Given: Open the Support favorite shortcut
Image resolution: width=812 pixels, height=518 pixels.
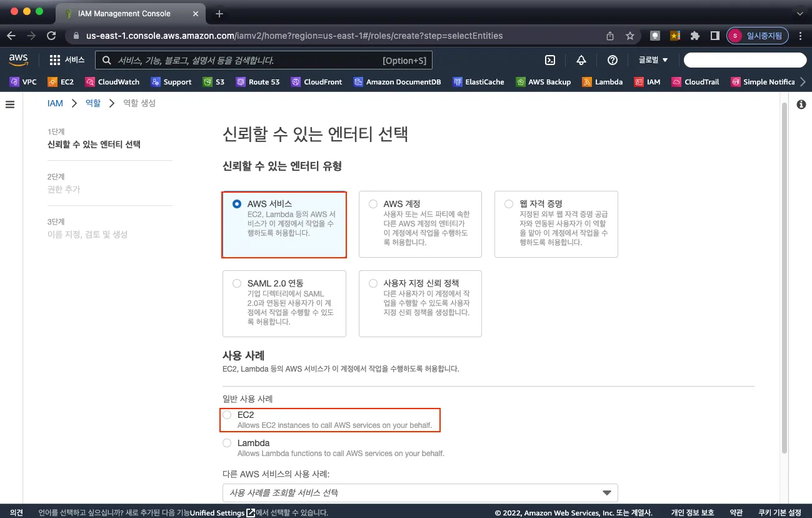Looking at the screenshot, I should 171,82.
